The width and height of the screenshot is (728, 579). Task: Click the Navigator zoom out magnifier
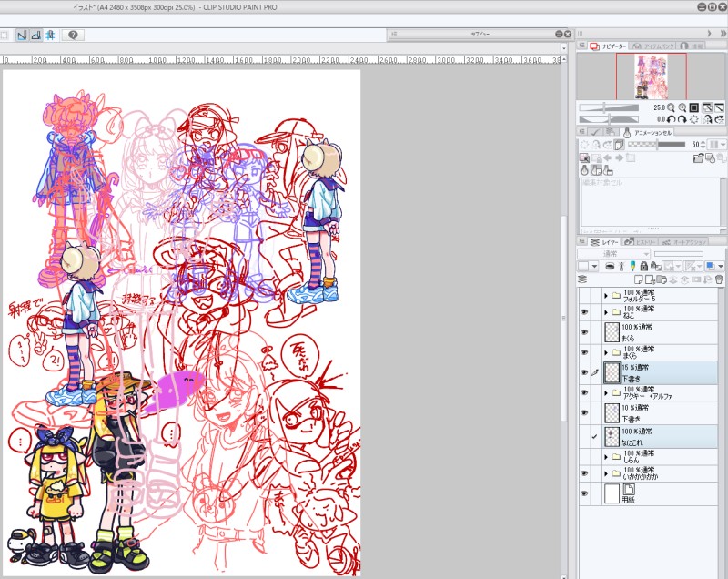(x=671, y=107)
